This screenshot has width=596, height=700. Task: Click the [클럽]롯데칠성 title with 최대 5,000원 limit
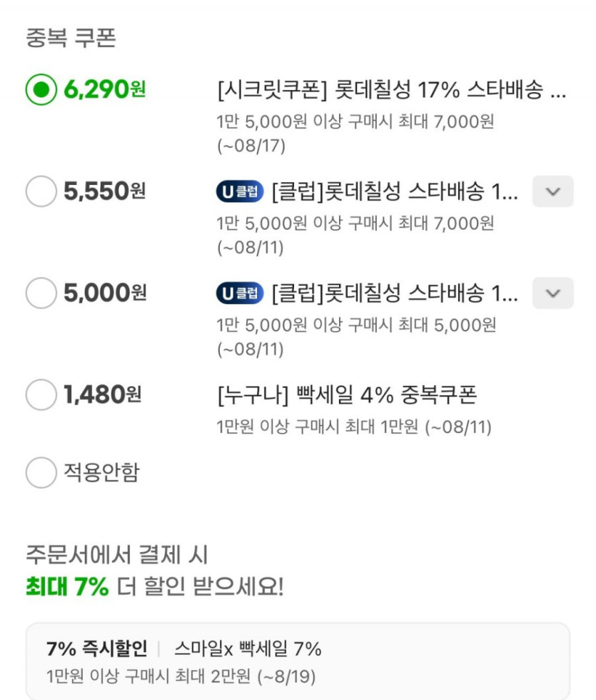pyautogui.click(x=395, y=294)
